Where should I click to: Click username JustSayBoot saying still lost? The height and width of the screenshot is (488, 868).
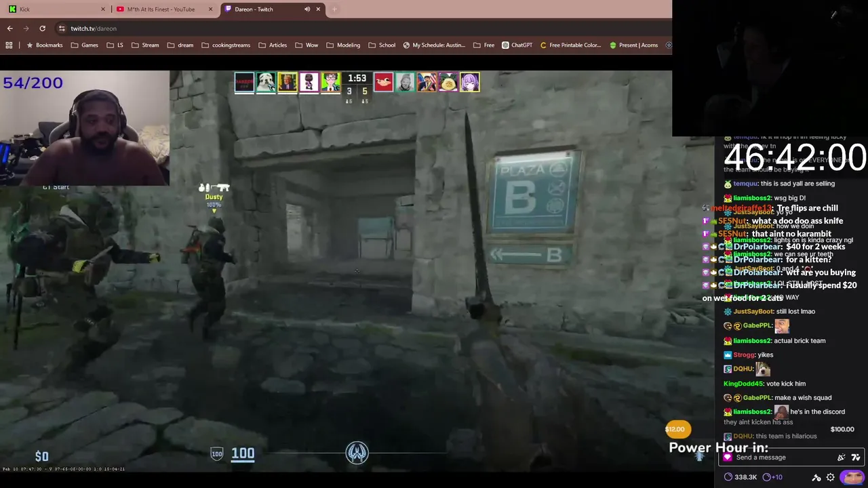(753, 311)
